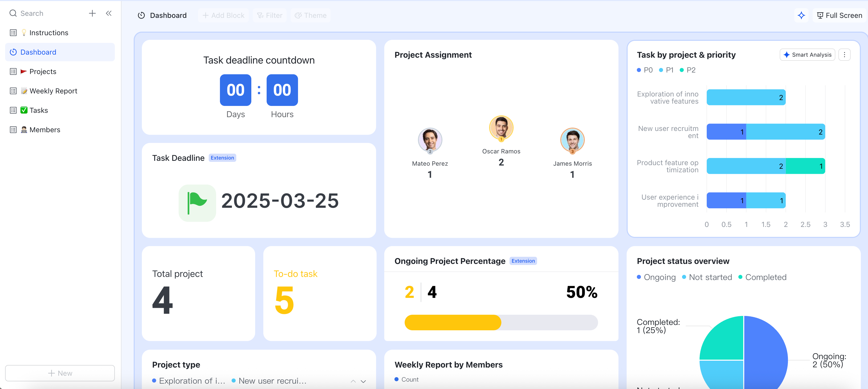Click the Instructions table icon in sidebar

pos(13,33)
